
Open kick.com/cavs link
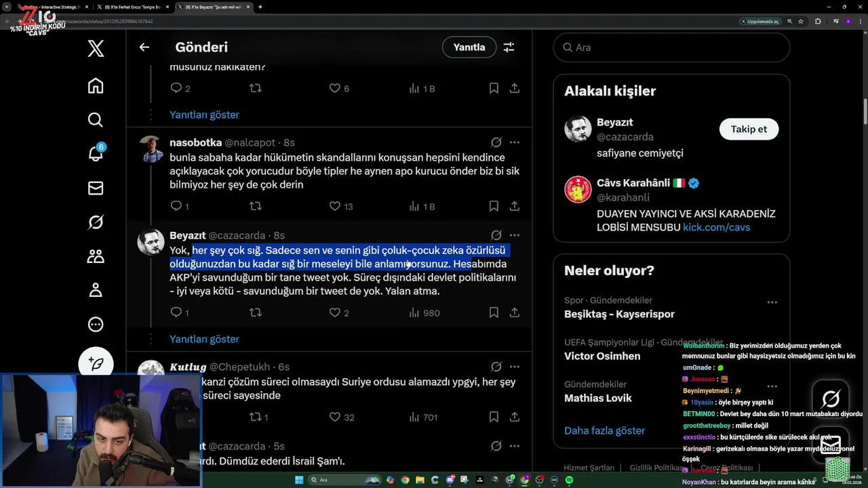tap(716, 227)
